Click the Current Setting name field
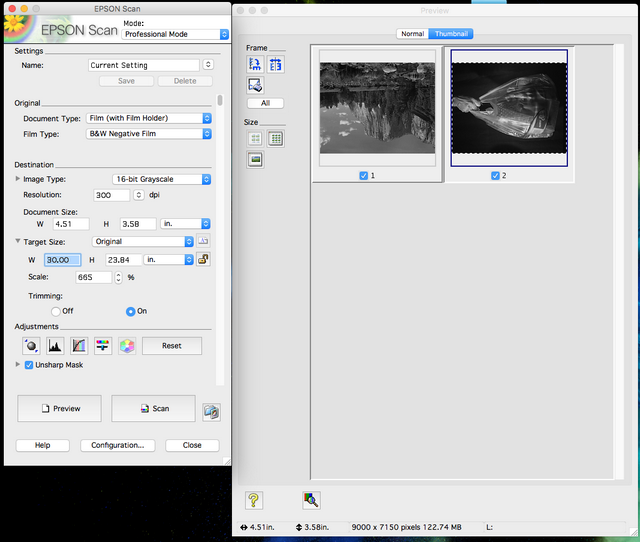The image size is (640, 542). click(144, 65)
